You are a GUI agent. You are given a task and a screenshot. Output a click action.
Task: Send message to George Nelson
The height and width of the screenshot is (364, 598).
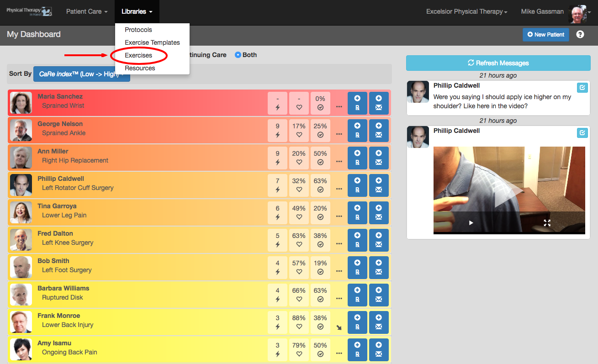379,130
